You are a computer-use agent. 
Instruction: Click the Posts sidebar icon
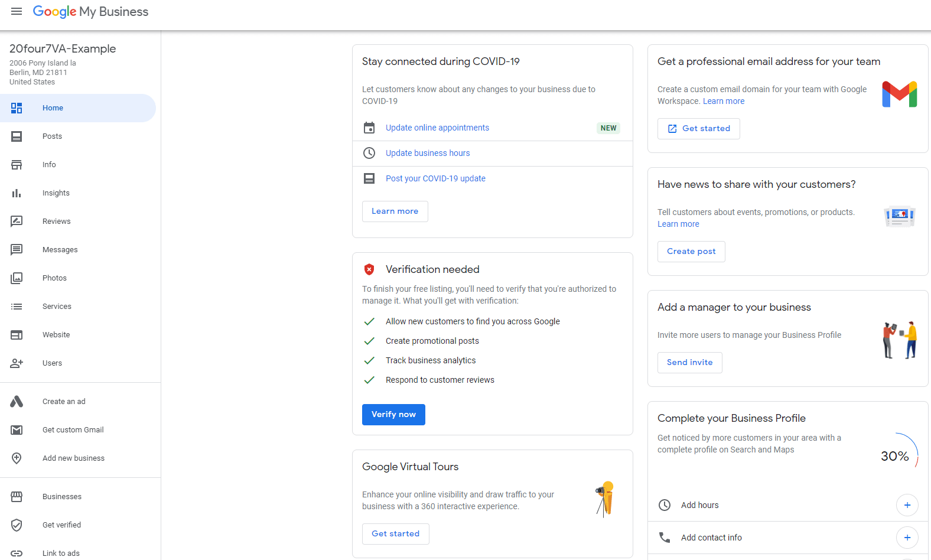coord(17,136)
